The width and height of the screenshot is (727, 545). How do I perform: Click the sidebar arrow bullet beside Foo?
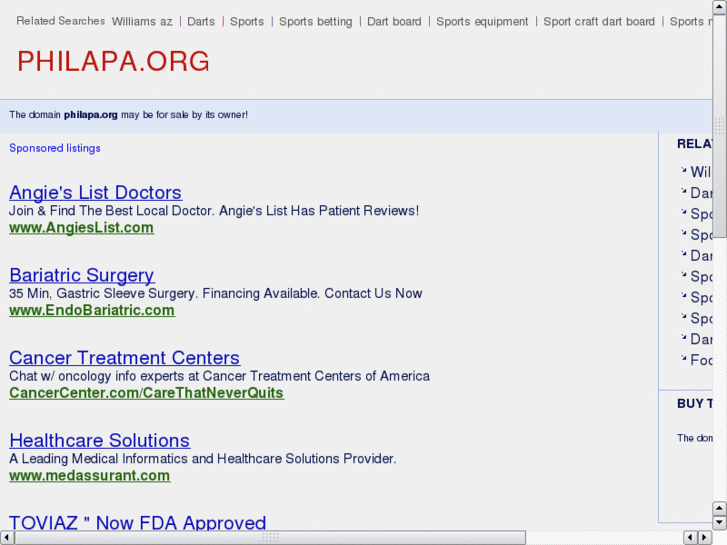point(683,358)
